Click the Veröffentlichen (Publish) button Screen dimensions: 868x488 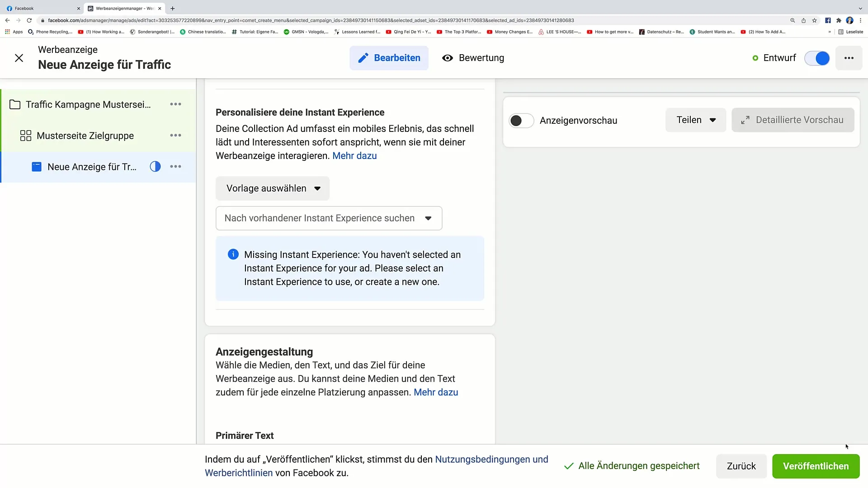click(816, 466)
